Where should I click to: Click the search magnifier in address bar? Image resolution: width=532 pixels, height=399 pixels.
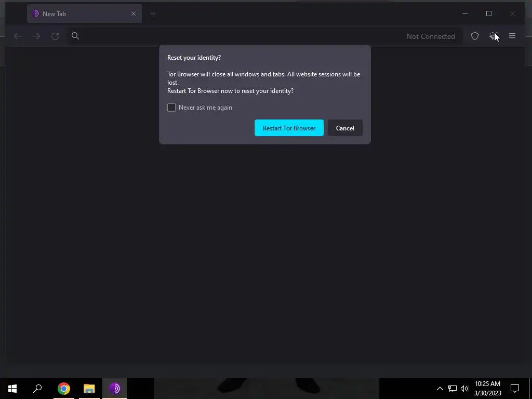[x=75, y=36]
